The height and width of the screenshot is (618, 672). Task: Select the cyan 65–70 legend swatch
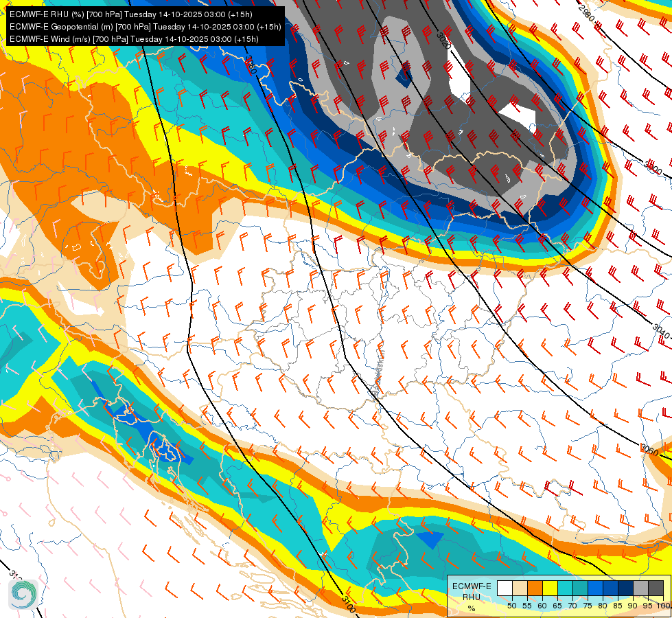pyautogui.click(x=565, y=588)
